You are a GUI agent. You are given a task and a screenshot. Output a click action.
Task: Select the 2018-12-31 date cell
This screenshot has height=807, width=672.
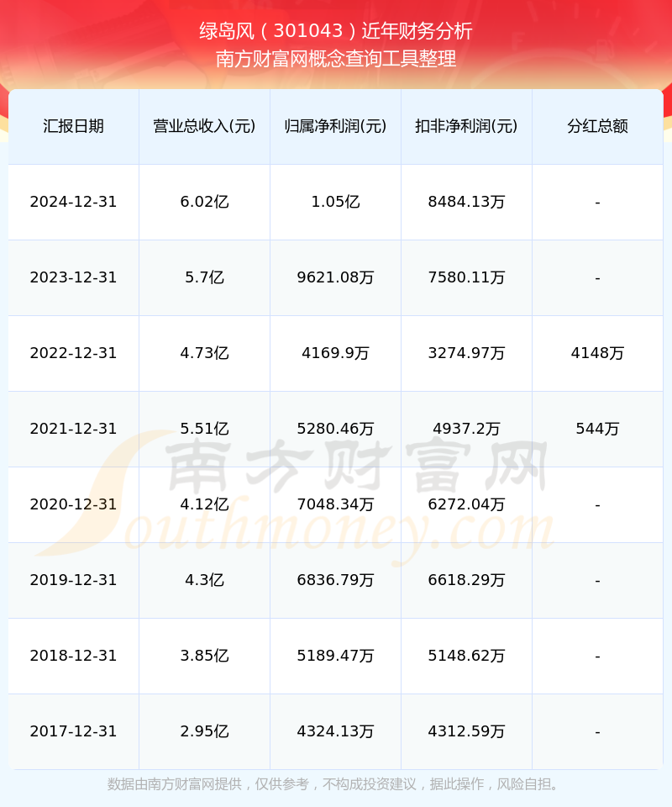coord(74,656)
